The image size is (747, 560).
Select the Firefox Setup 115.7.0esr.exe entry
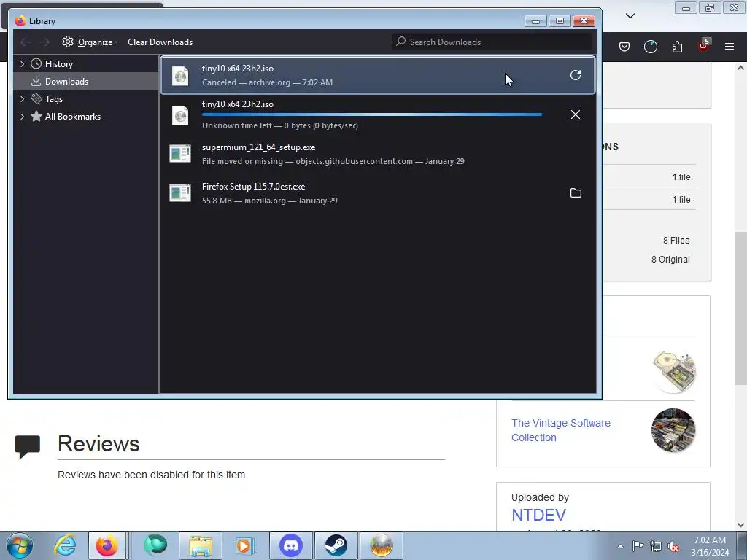(x=377, y=193)
